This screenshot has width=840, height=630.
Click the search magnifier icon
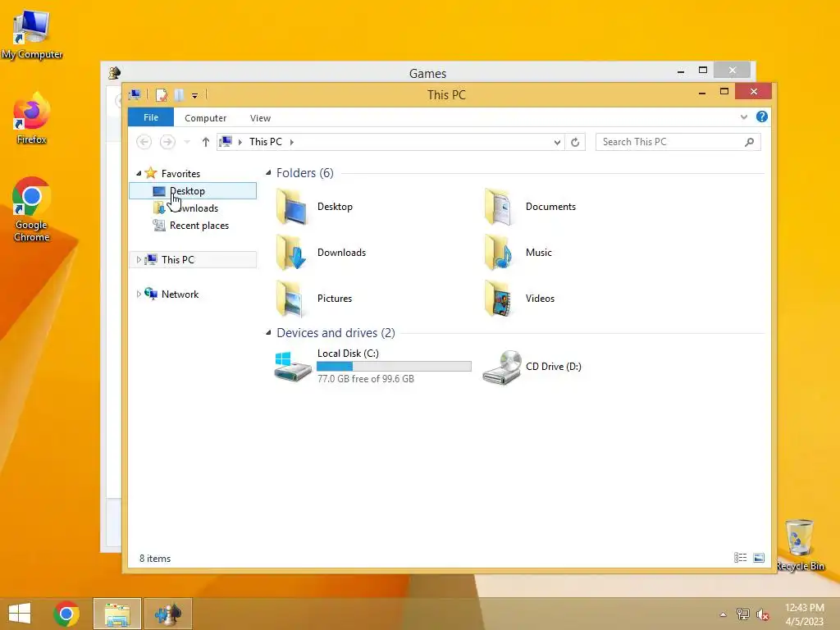(x=750, y=142)
